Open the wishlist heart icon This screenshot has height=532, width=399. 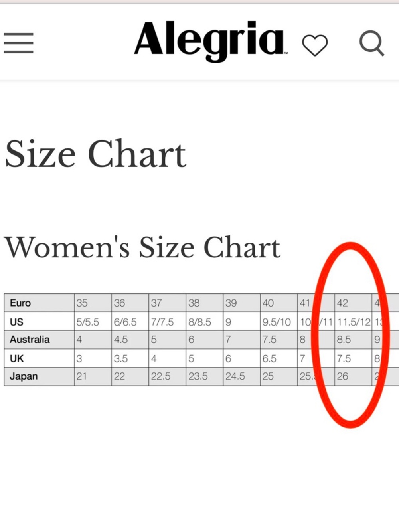click(315, 45)
